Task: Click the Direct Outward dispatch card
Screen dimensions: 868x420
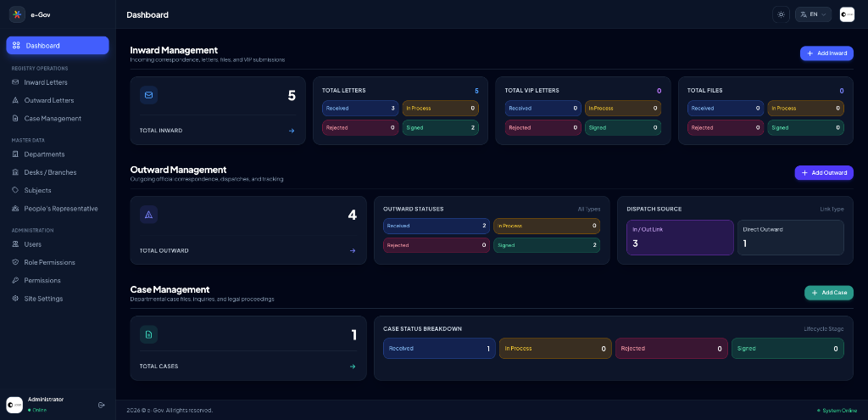Action: 791,238
